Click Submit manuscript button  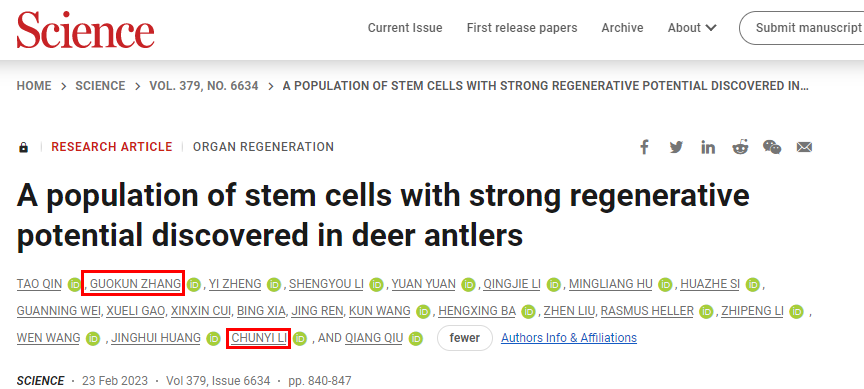[804, 28]
